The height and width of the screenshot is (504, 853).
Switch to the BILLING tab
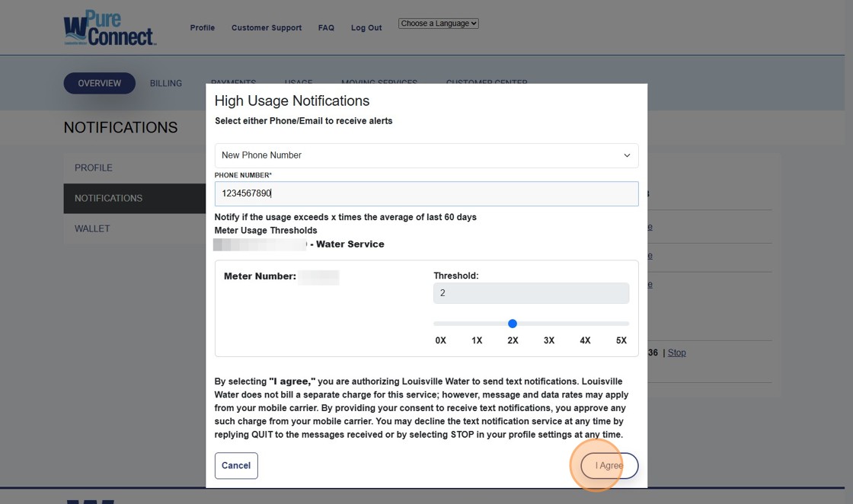[166, 84]
